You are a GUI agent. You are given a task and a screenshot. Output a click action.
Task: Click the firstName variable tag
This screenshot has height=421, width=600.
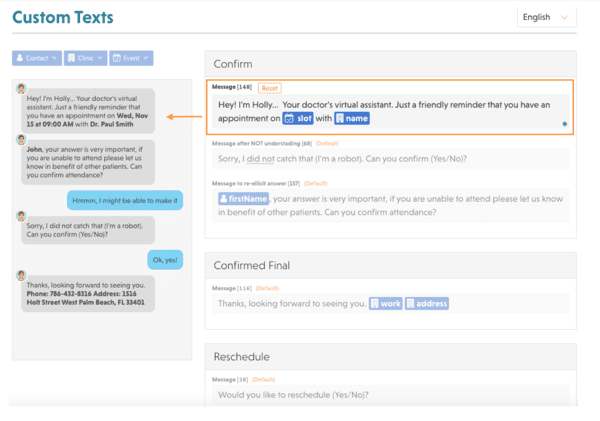[243, 199]
